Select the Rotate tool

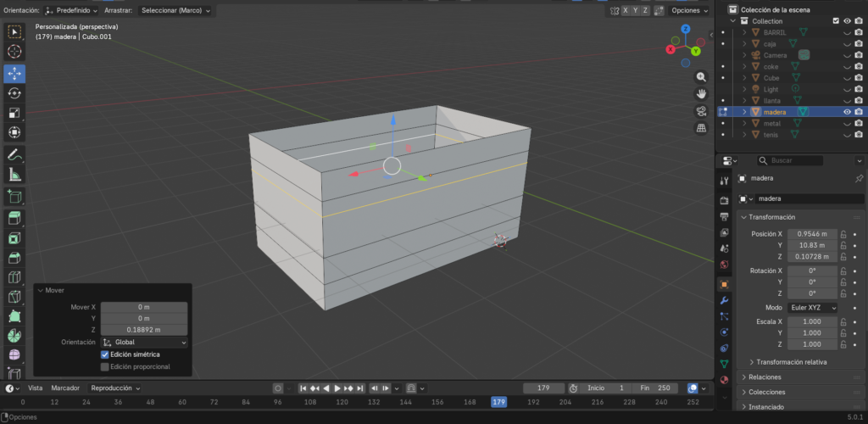pos(14,93)
